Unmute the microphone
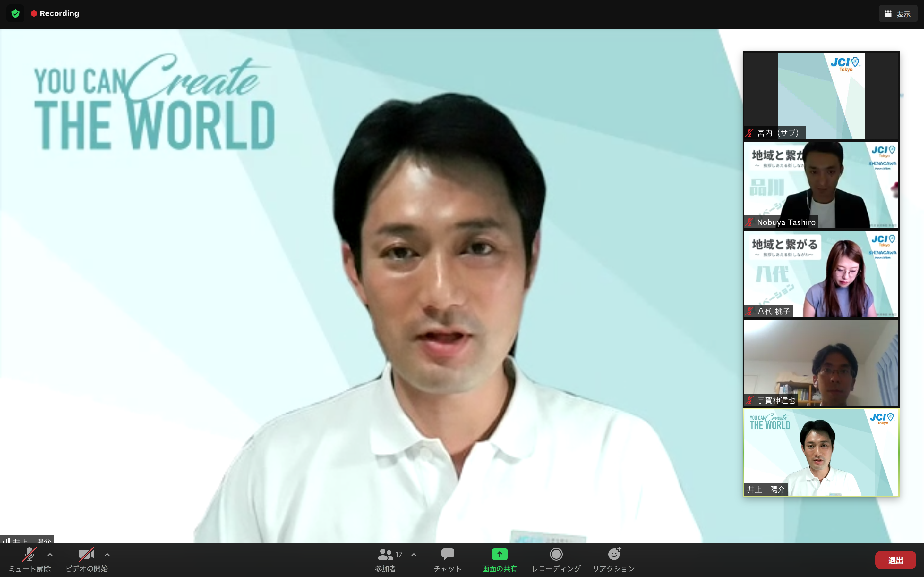 click(30, 554)
